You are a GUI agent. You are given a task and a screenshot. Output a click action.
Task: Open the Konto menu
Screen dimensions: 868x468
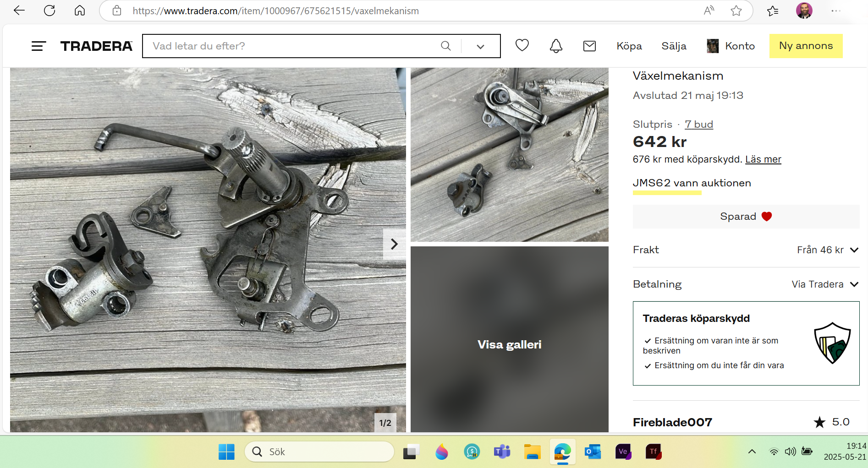point(731,46)
